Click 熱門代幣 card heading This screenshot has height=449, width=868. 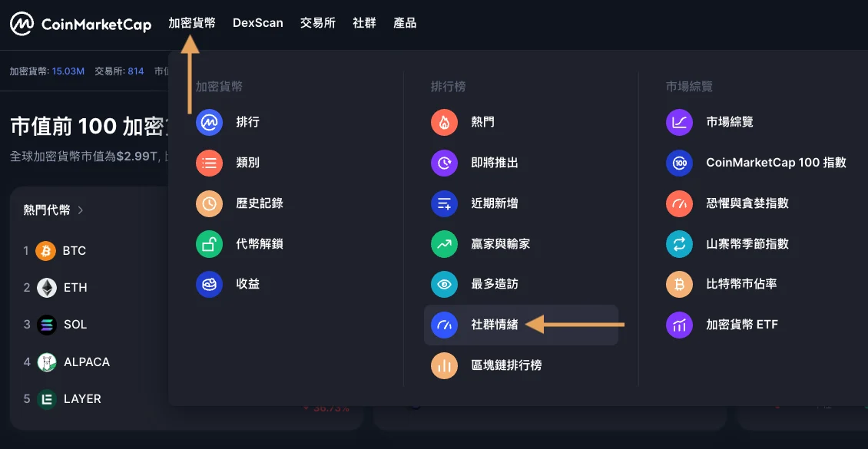point(47,210)
